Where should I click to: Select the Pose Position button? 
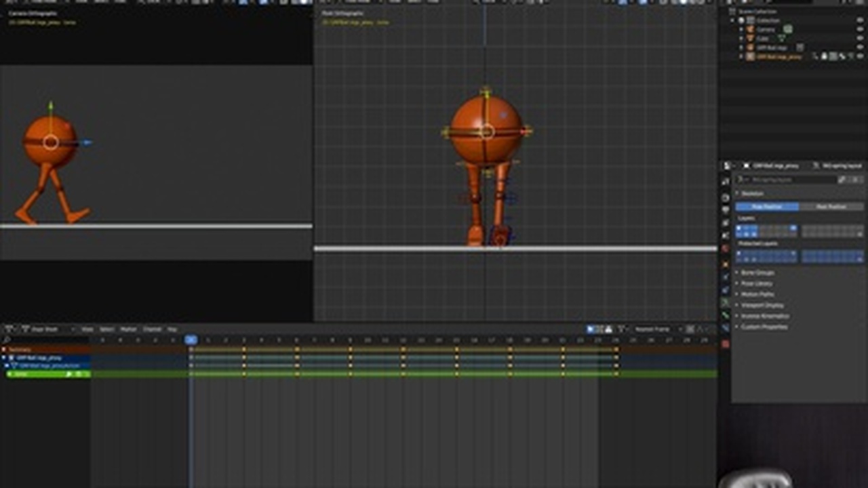[767, 207]
